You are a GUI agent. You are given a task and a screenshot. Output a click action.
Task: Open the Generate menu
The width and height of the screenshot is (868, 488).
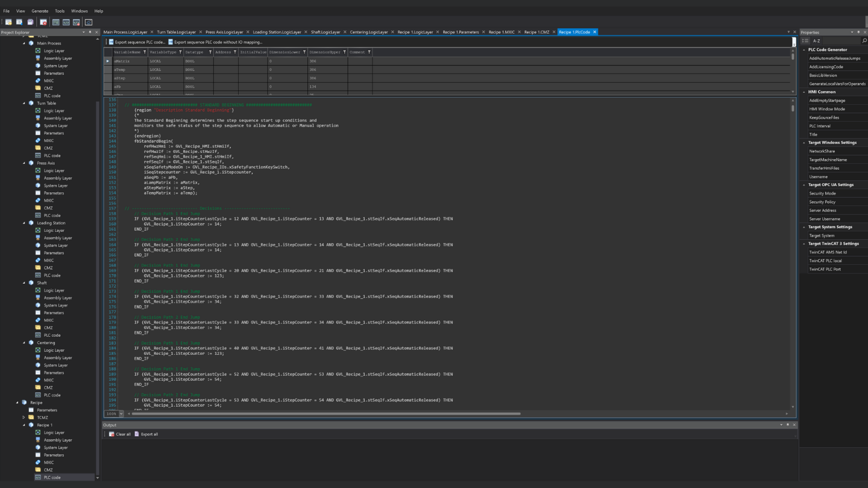(x=40, y=11)
